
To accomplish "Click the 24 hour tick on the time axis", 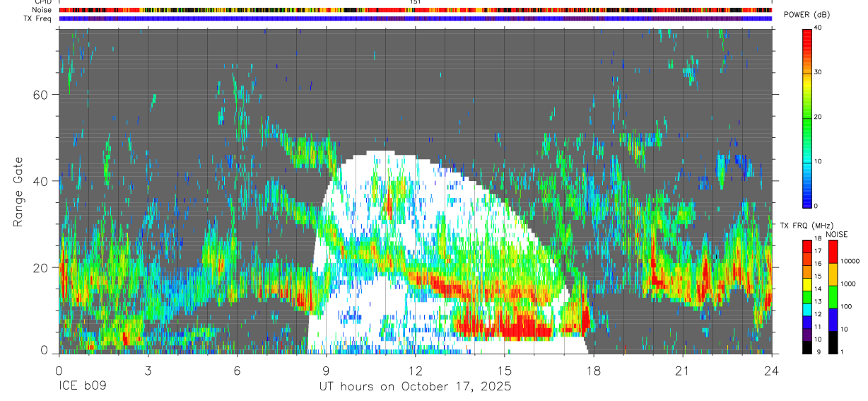I will click(x=772, y=370).
